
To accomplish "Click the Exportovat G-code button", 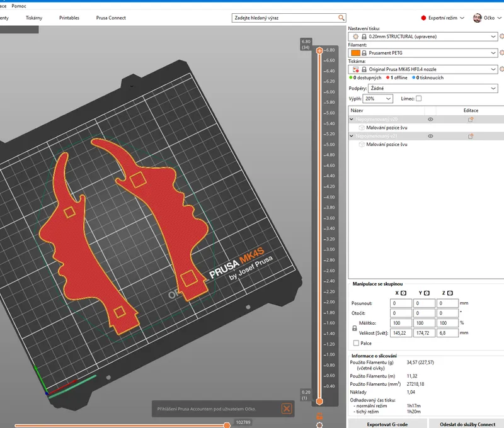I will click(387, 424).
